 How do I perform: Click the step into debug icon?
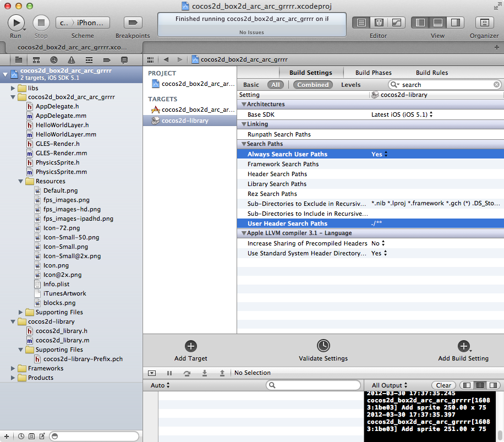click(205, 373)
